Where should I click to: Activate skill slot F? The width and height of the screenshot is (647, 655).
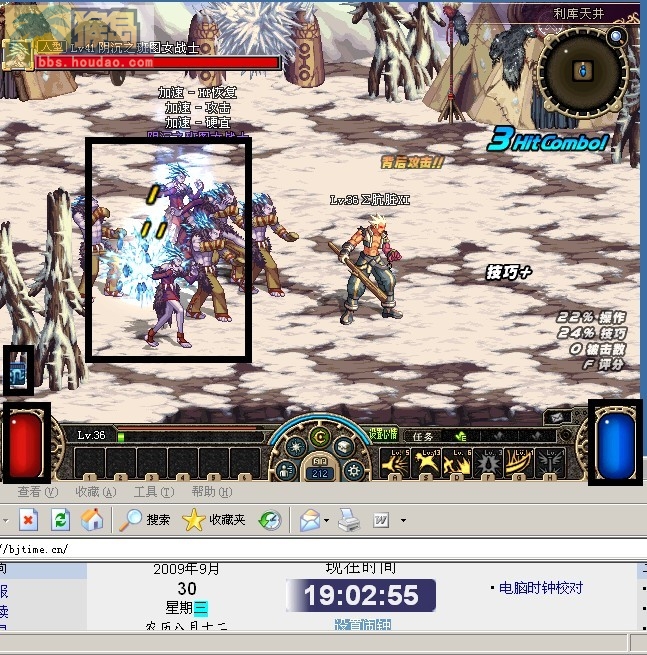[x=488, y=464]
